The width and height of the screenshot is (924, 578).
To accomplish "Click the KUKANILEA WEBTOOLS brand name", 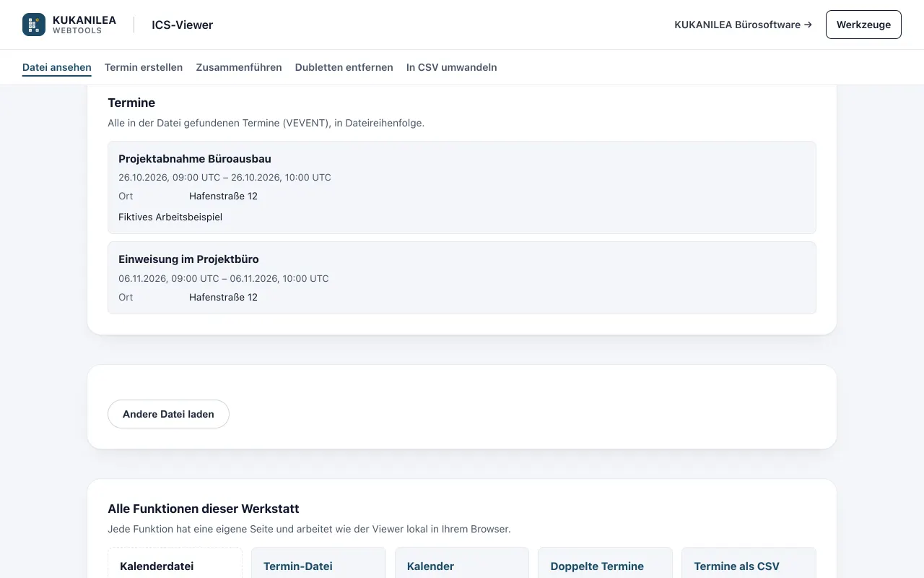I will (x=84, y=25).
